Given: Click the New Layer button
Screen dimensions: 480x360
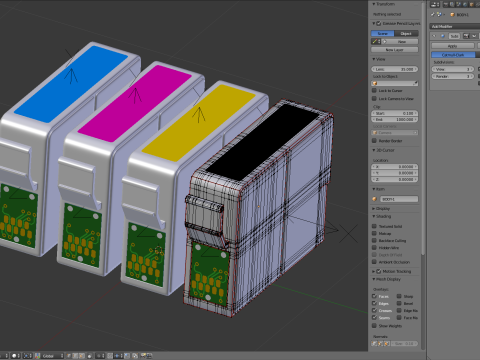Looking at the screenshot, I should pos(395,50).
